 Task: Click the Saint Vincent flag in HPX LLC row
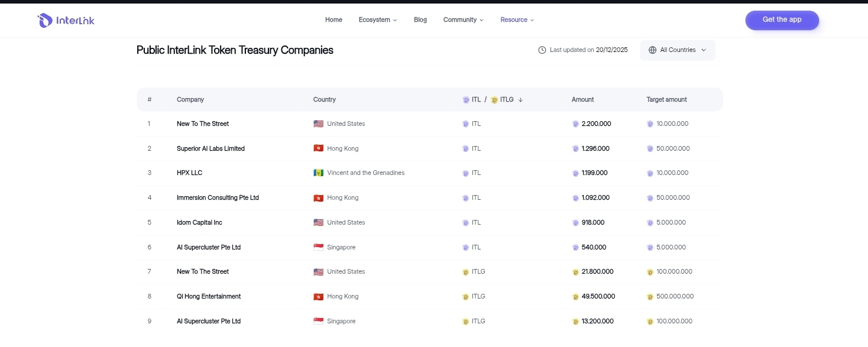(319, 173)
